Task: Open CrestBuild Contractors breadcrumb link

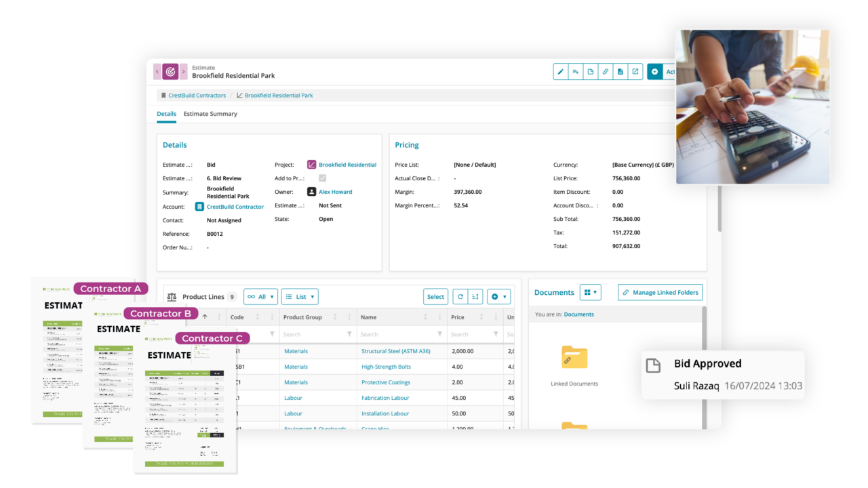Action: point(197,96)
